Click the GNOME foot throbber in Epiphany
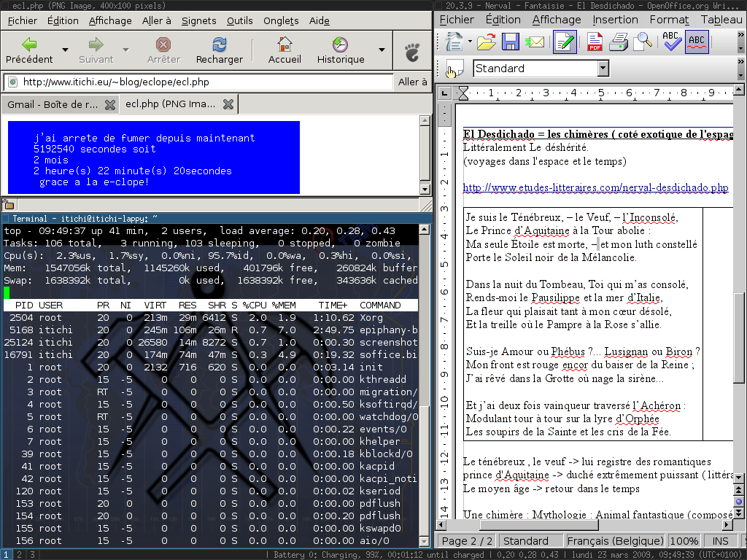Screen dimensions: 747x560 412,52
